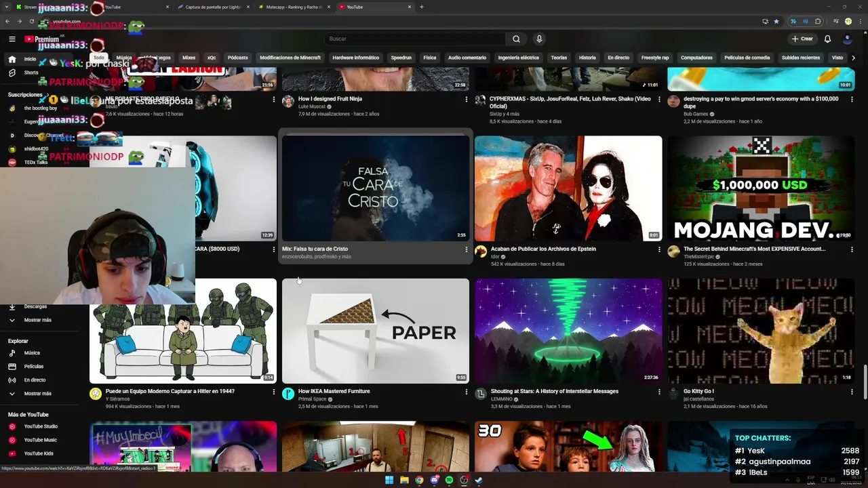Bookmark the page with the star icon
This screenshot has width=868, height=488.
click(x=776, y=21)
